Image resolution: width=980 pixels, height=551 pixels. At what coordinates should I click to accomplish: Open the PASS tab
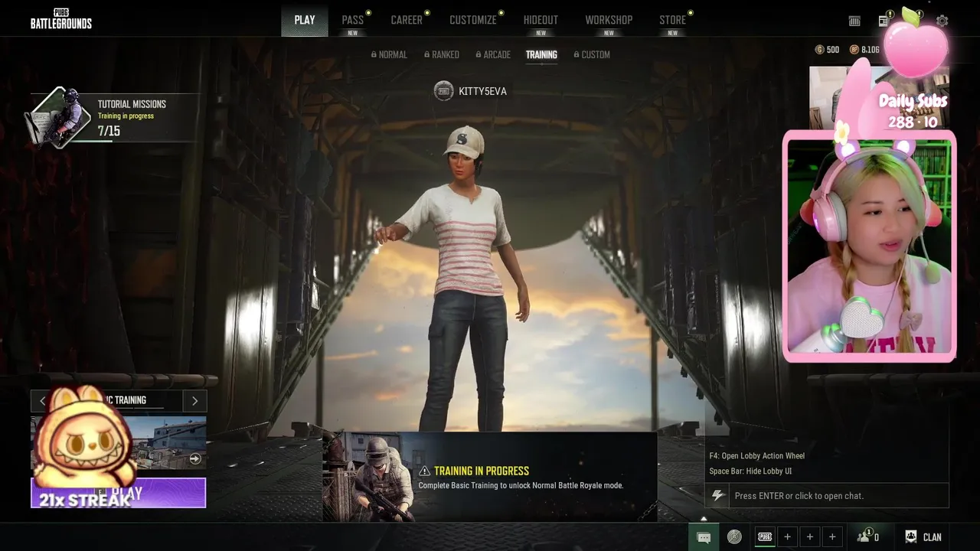tap(353, 20)
